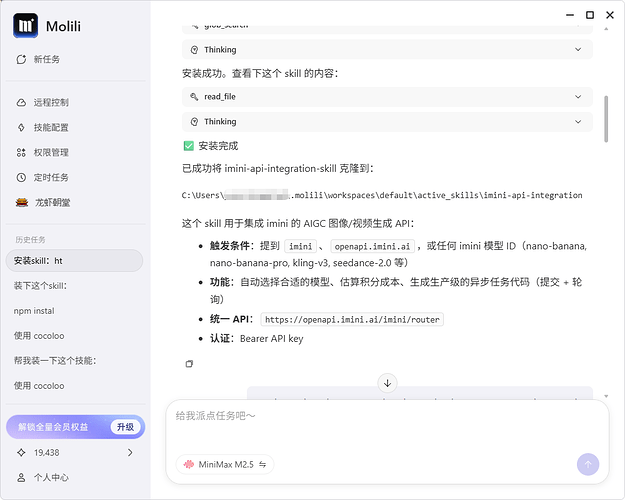Expand the second Thinking block

tap(387, 122)
